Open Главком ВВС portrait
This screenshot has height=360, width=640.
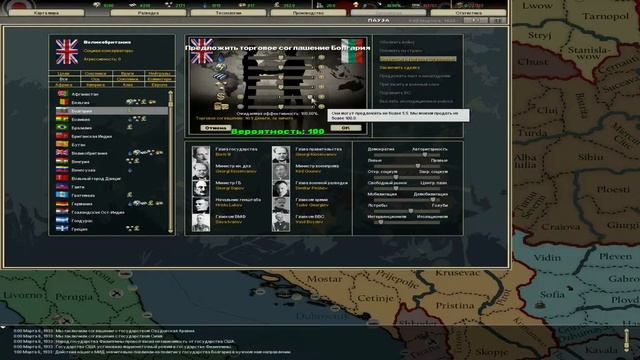coord(281,222)
